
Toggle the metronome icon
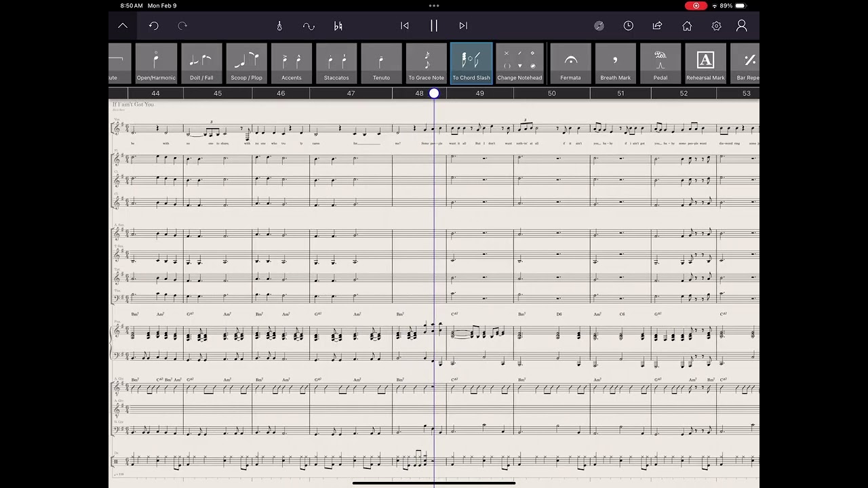tap(599, 26)
